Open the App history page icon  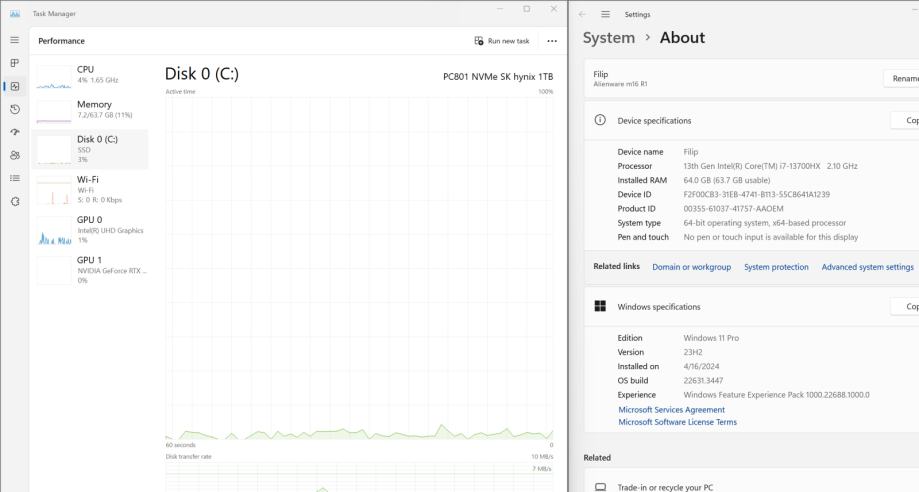coord(14,109)
